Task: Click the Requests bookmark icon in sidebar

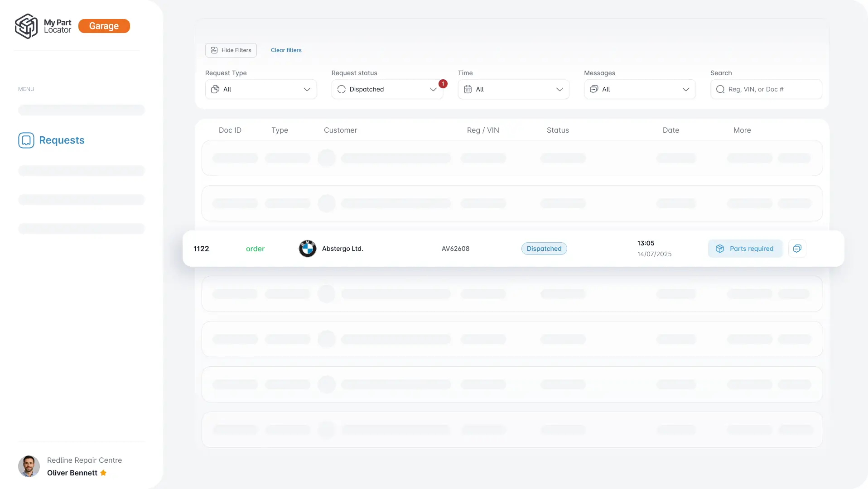Action: [26, 140]
